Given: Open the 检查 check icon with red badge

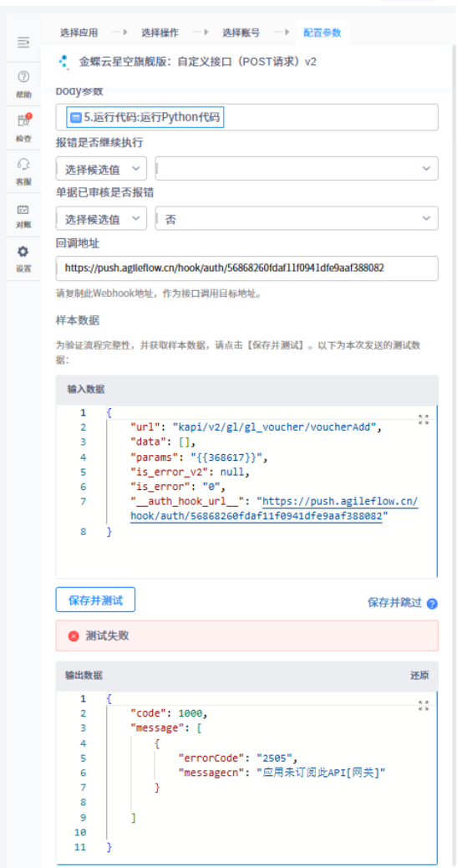Looking at the screenshot, I should click(x=23, y=127).
